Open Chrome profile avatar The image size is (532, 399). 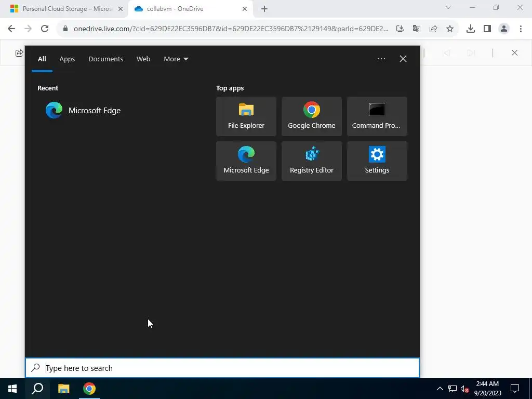pyautogui.click(x=504, y=29)
